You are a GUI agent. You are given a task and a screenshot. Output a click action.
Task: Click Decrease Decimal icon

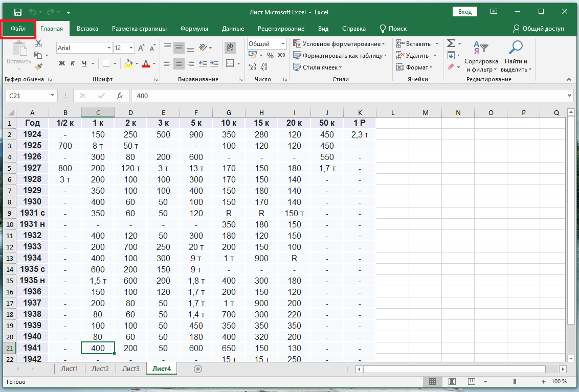point(264,67)
